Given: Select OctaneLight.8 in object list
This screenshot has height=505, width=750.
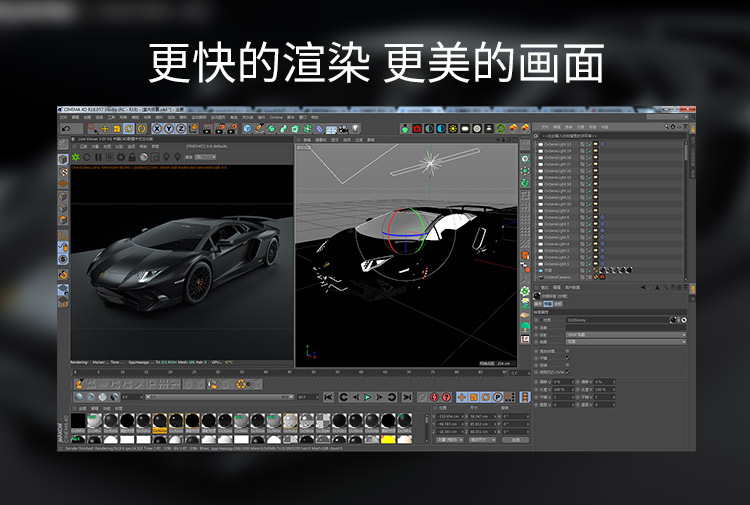Looking at the screenshot, I should point(557,217).
